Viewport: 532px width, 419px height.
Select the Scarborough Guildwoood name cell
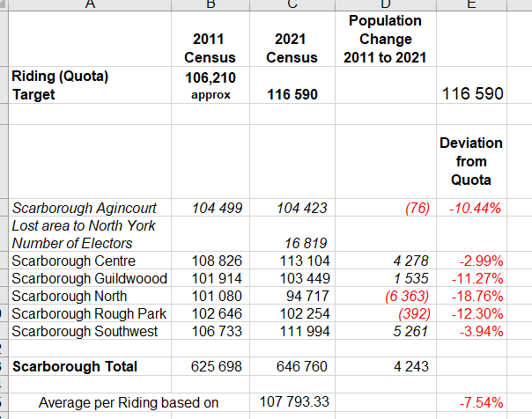pyautogui.click(x=90, y=279)
